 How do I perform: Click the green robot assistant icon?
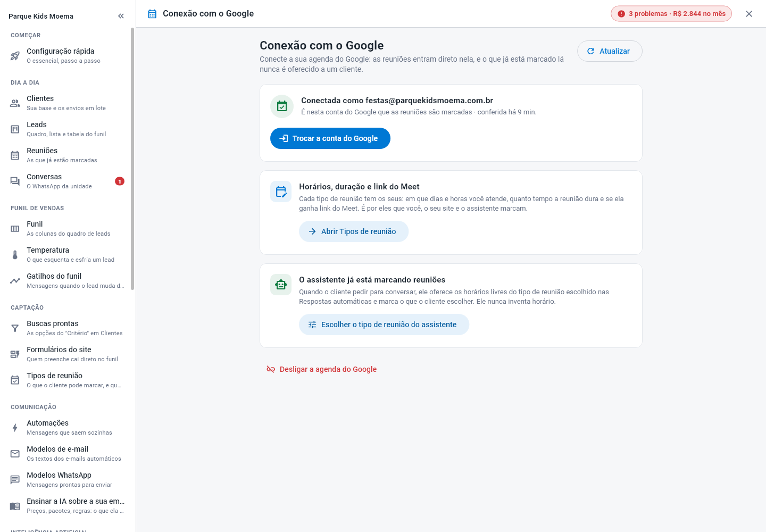point(281,285)
